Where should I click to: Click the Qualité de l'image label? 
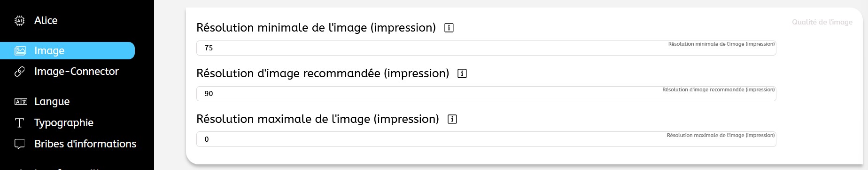pyautogui.click(x=822, y=22)
